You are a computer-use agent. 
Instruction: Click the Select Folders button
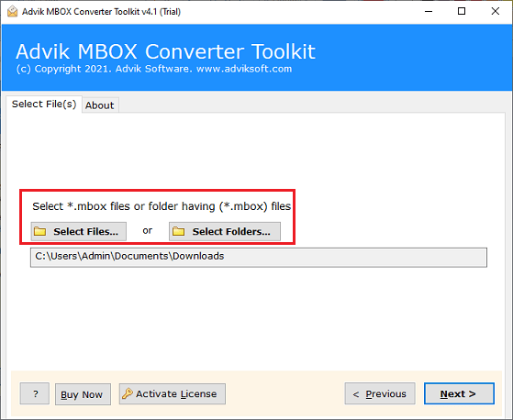225,231
